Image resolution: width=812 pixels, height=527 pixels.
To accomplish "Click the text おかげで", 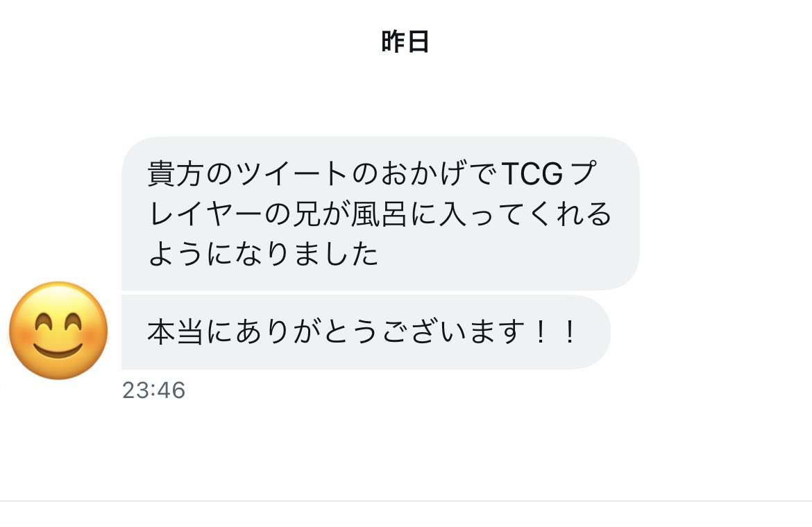I will [x=440, y=173].
